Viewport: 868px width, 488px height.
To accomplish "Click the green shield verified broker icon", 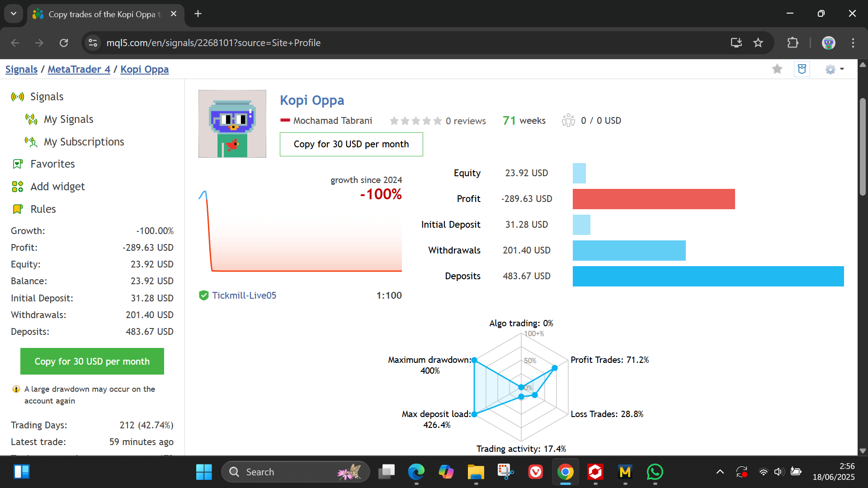I will click(x=204, y=296).
